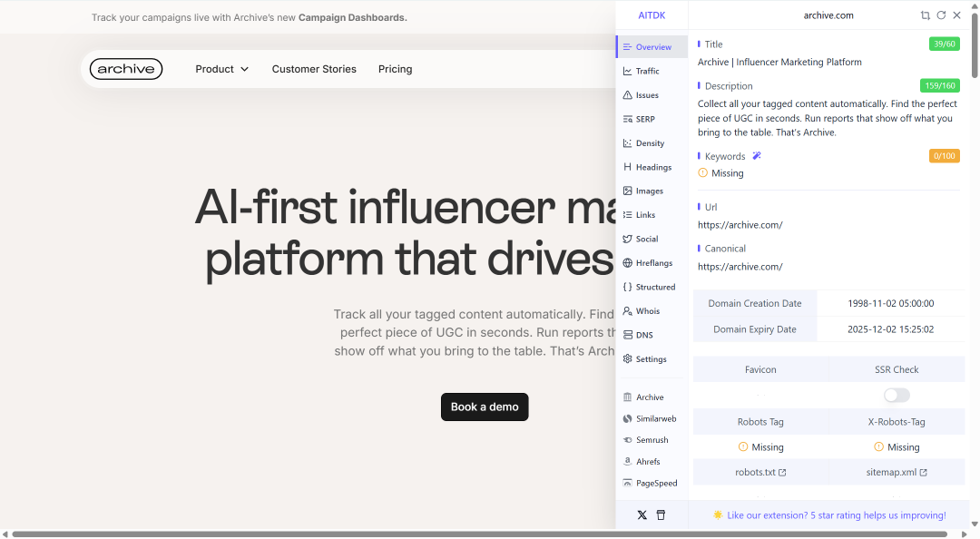Image resolution: width=980 pixels, height=539 pixels.
Task: Click the Missing status under Robots Tag
Action: click(760, 447)
